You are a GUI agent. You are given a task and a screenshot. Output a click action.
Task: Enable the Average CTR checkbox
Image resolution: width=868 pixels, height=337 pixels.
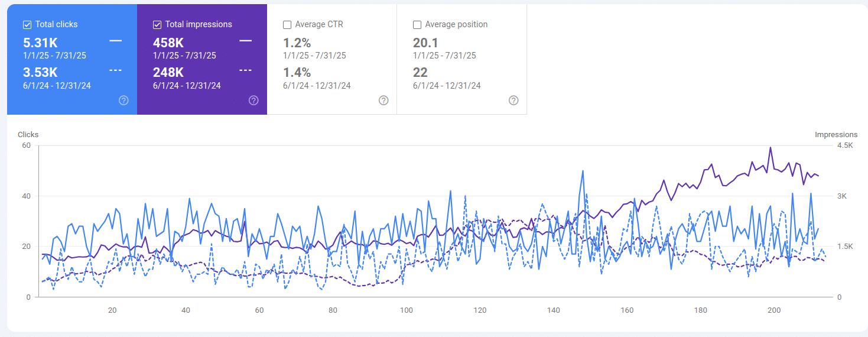(x=287, y=25)
